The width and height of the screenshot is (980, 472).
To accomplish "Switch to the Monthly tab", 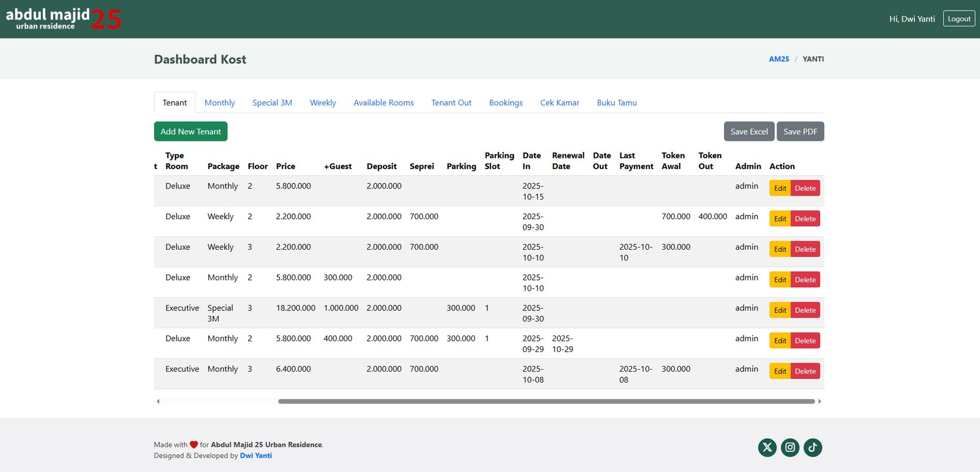I will (x=219, y=103).
